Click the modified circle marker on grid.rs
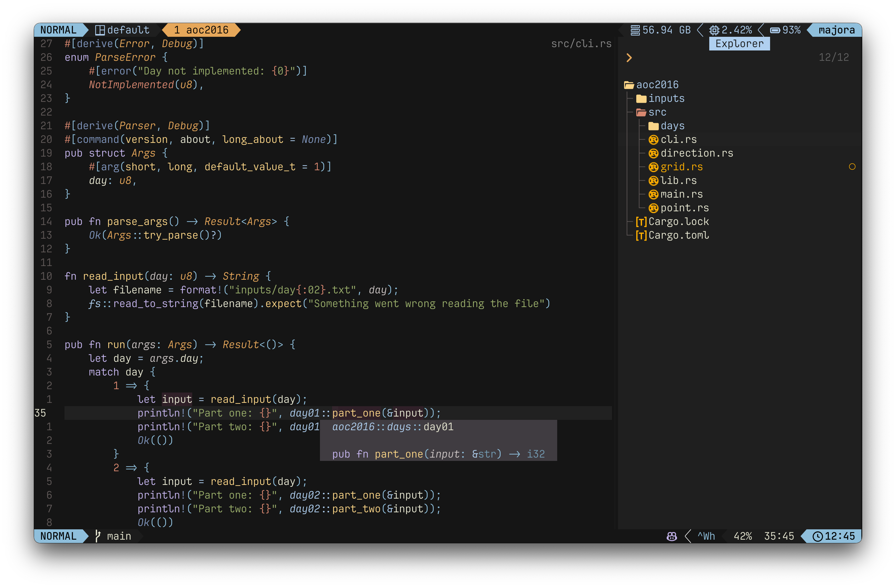Screen dimensions: 896x588 (x=852, y=167)
